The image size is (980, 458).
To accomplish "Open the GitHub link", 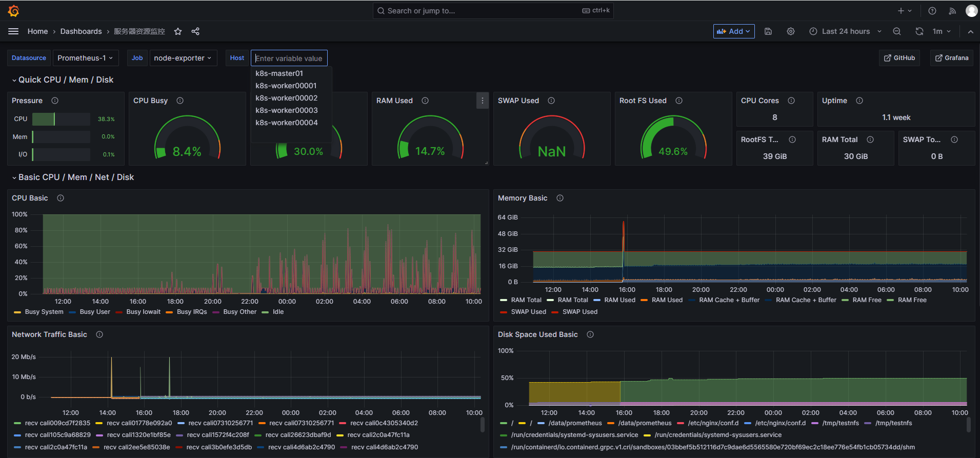I will [x=899, y=58].
